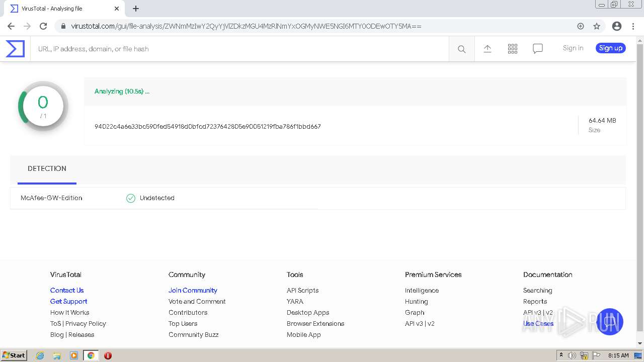The width and height of the screenshot is (644, 362).
Task: Open Chrome profile avatar icon
Action: coord(617,26)
